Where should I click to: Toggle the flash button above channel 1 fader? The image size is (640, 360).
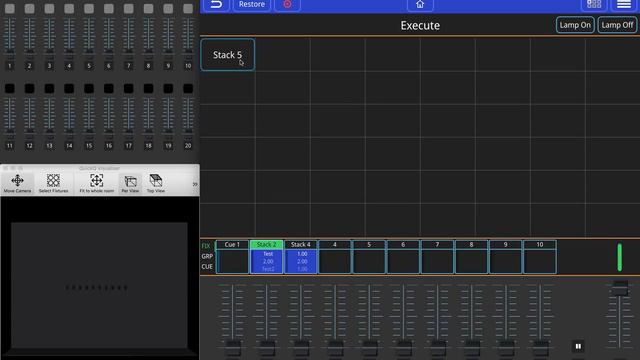pos(10,9)
